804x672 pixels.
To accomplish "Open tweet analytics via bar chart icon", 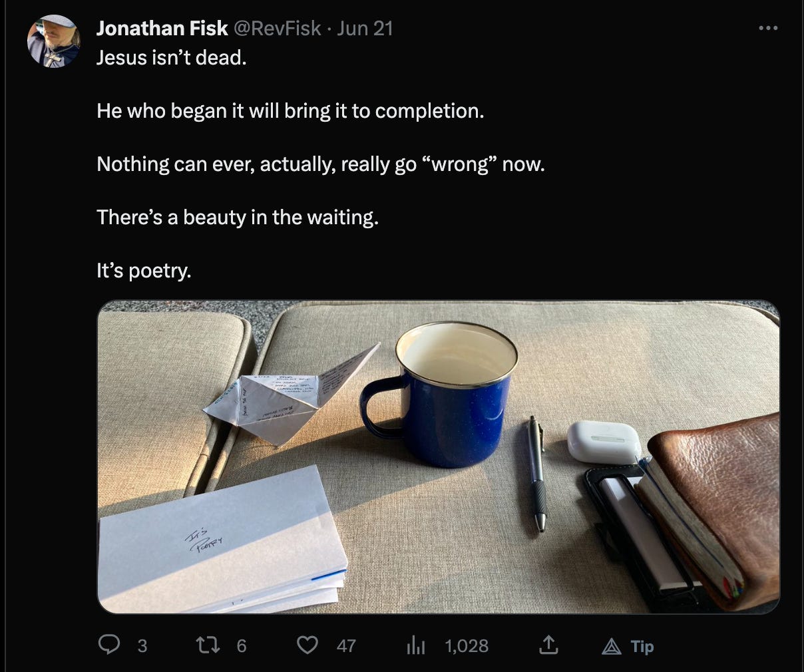I will 415,645.
